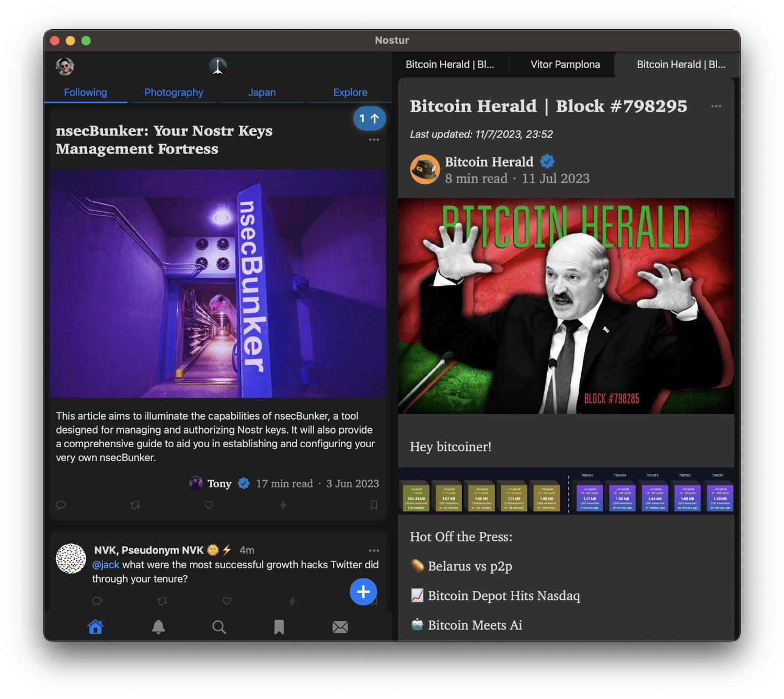Click the Last updated timestamp text

[x=481, y=134]
